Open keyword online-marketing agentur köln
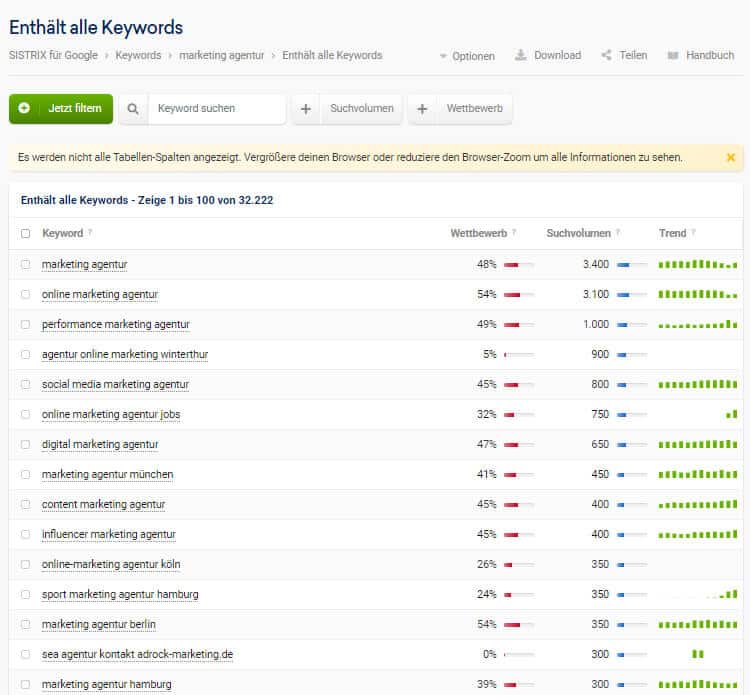This screenshot has width=750, height=695. coord(111,565)
